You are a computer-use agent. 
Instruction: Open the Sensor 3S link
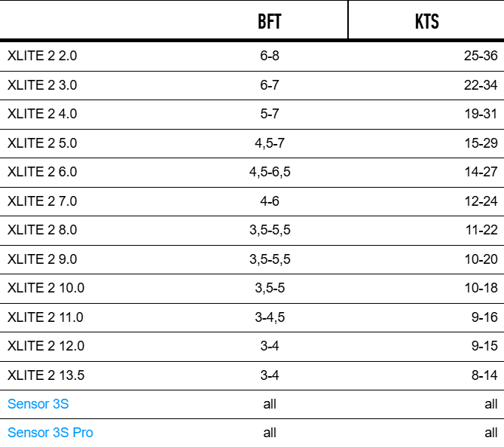38,404
